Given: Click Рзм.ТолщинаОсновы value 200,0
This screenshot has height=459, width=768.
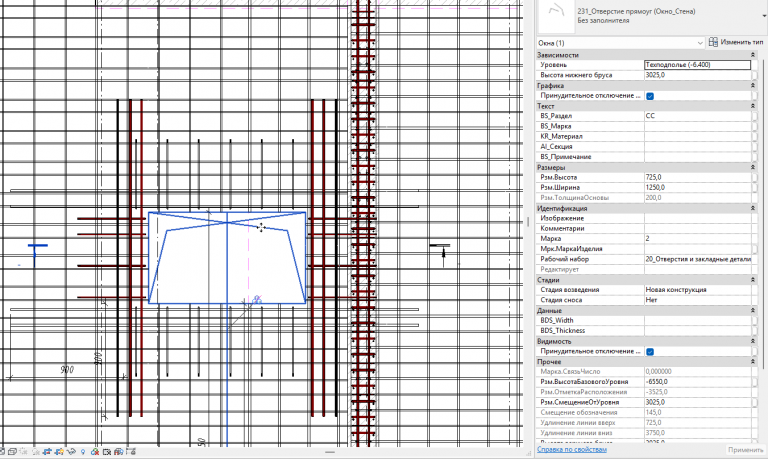Looking at the screenshot, I should [697, 198].
